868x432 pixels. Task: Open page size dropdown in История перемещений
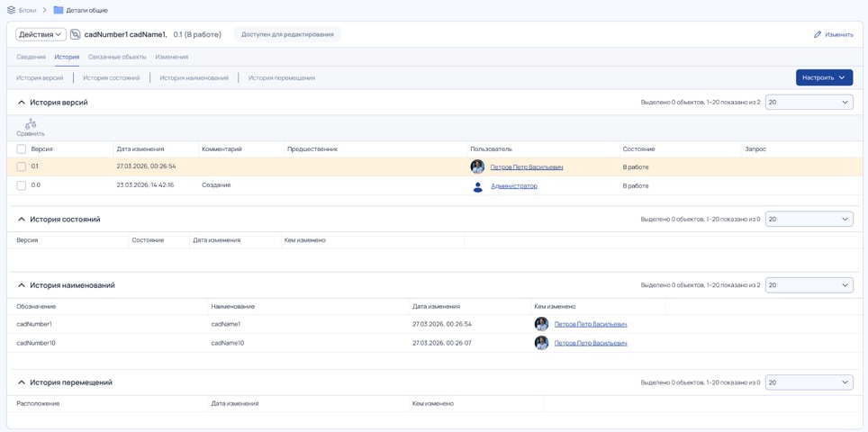[x=809, y=382]
